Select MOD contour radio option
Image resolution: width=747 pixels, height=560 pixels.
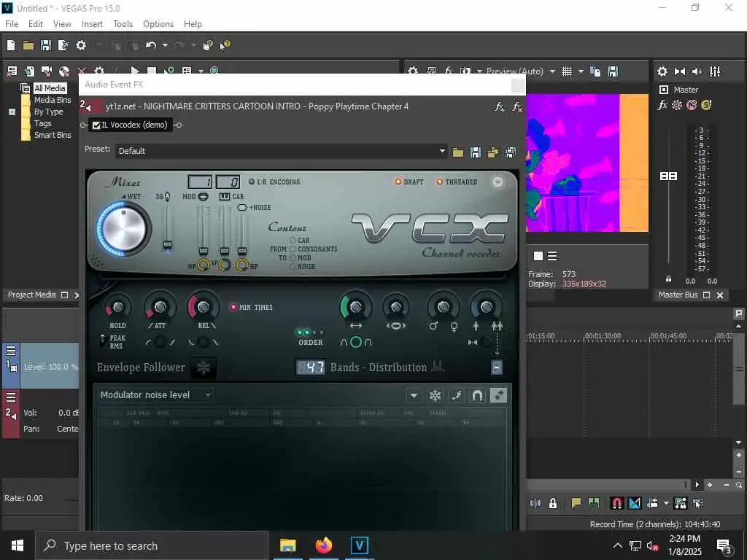tap(293, 257)
